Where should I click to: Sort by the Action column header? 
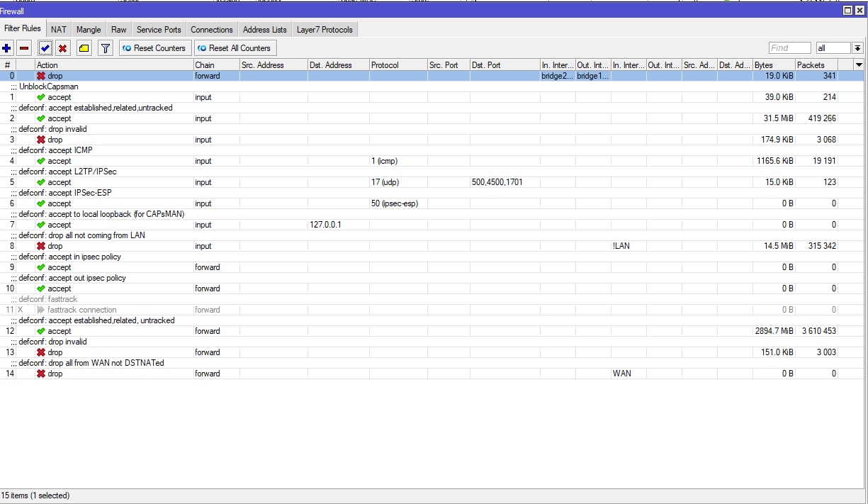(113, 65)
